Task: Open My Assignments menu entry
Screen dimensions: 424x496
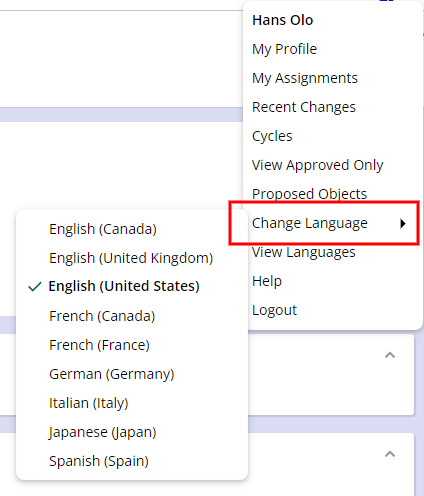Action: pyautogui.click(x=305, y=78)
